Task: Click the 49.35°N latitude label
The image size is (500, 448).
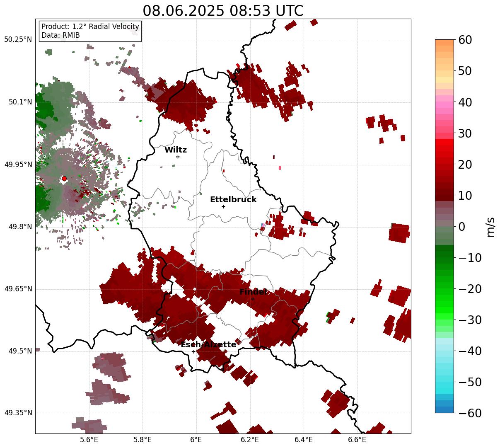Action: pyautogui.click(x=18, y=413)
